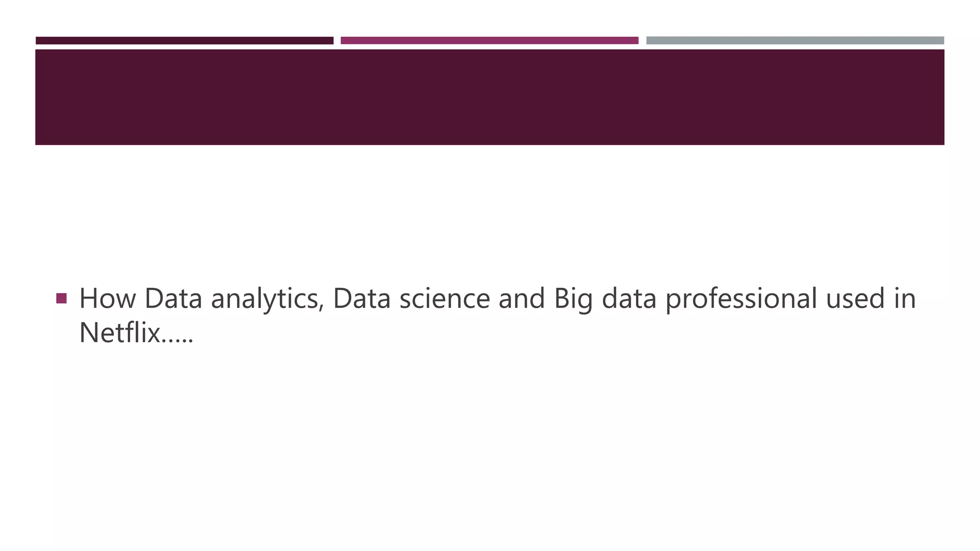Click the "Data" directly before "analytics"
Screen dimensions: 980x551
pos(173,298)
